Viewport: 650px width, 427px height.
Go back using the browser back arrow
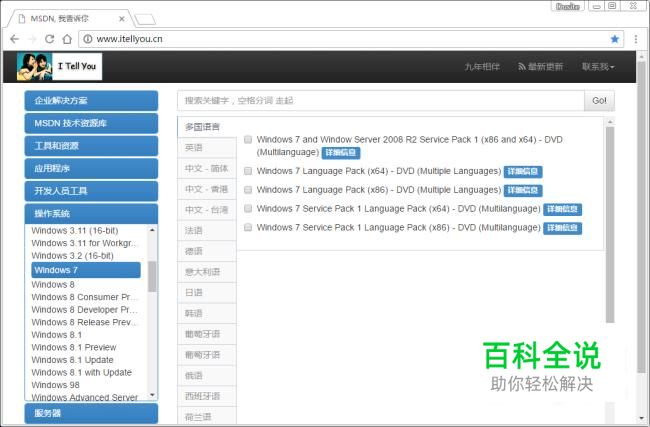[x=15, y=39]
